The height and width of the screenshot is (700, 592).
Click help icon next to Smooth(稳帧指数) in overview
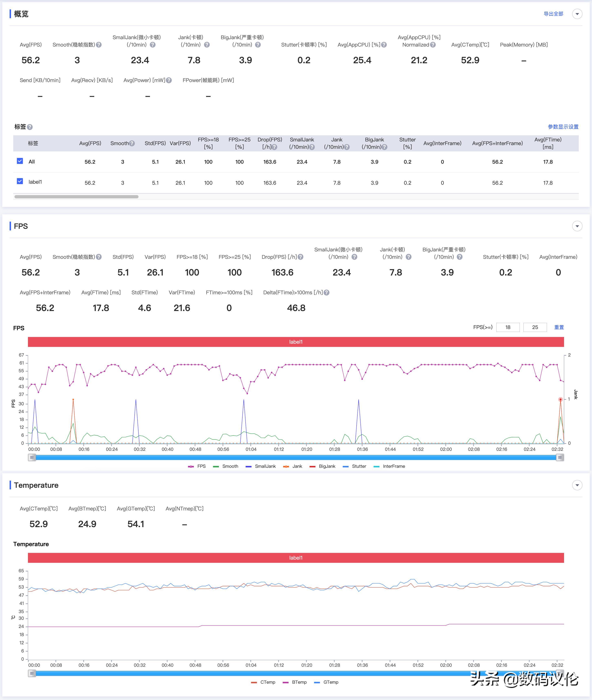[99, 45]
